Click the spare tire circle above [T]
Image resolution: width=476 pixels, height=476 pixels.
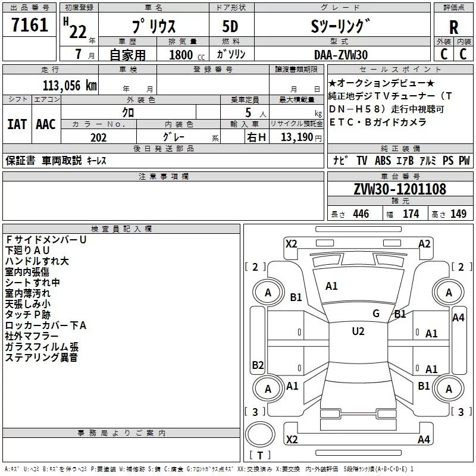pyautogui.click(x=260, y=434)
